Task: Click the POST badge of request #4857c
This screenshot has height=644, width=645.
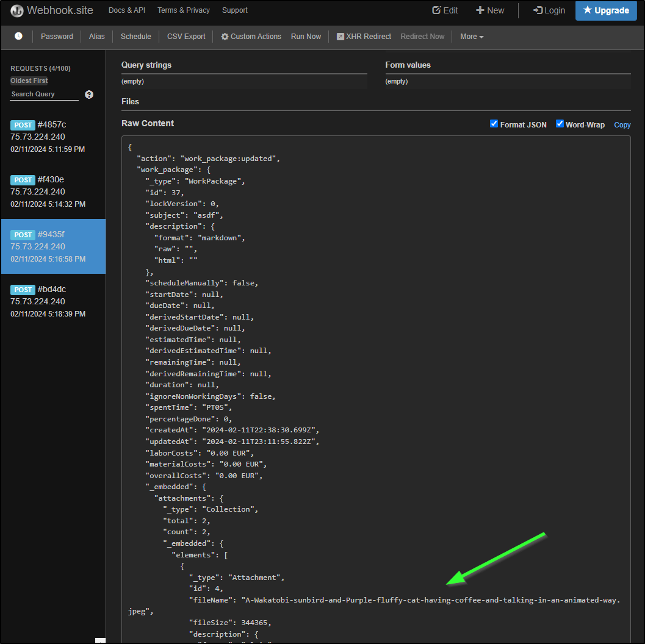Action: [x=23, y=125]
